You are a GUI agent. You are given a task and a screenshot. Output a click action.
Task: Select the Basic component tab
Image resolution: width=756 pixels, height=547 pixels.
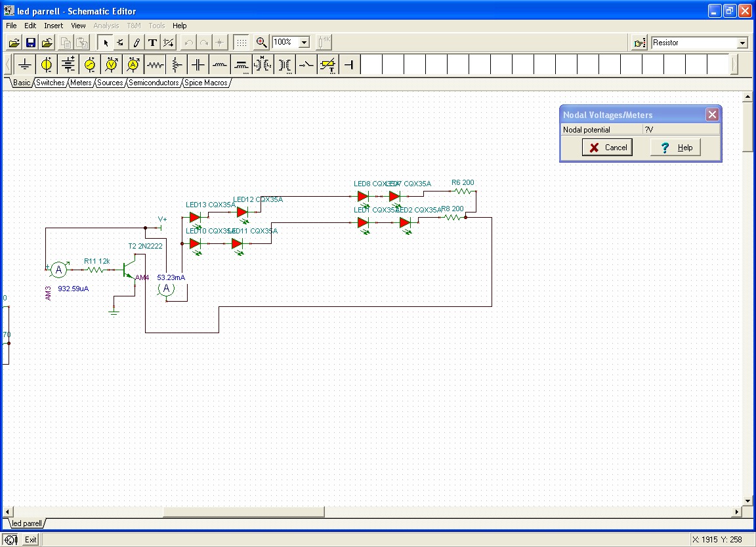[x=22, y=83]
